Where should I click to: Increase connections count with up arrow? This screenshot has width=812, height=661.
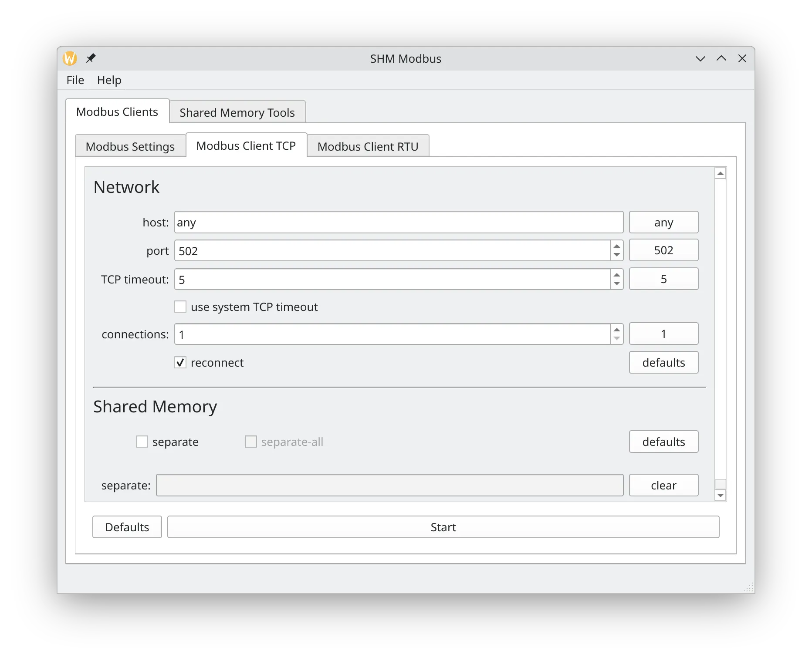617,330
